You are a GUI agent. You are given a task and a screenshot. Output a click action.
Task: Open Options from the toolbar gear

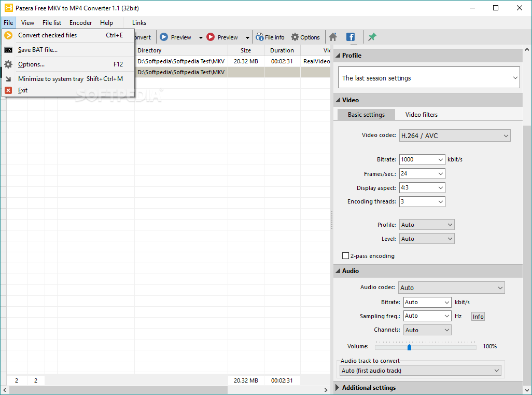pyautogui.click(x=306, y=37)
